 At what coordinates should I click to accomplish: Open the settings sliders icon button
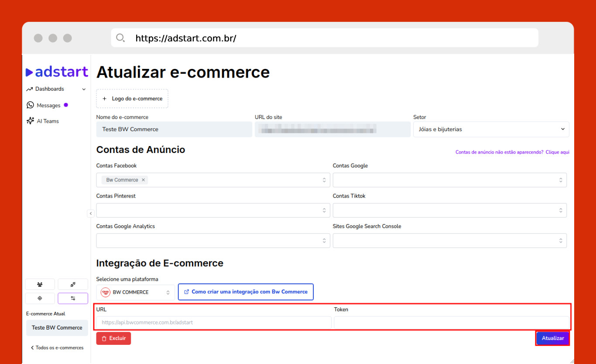coord(73,298)
